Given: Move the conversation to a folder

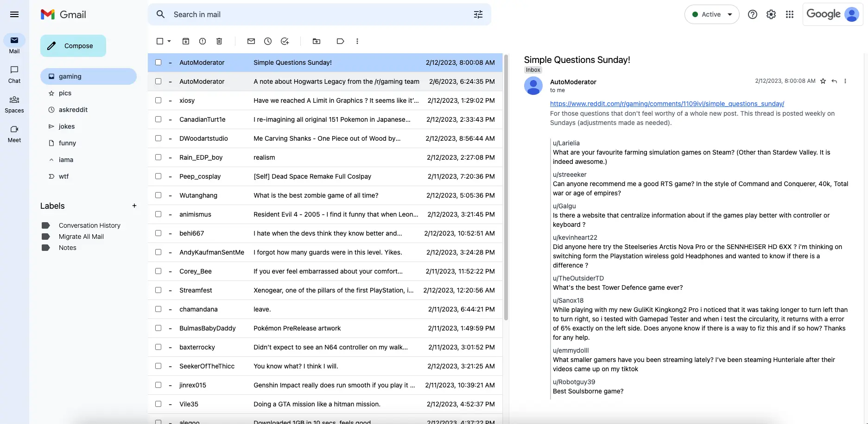Looking at the screenshot, I should (x=317, y=41).
